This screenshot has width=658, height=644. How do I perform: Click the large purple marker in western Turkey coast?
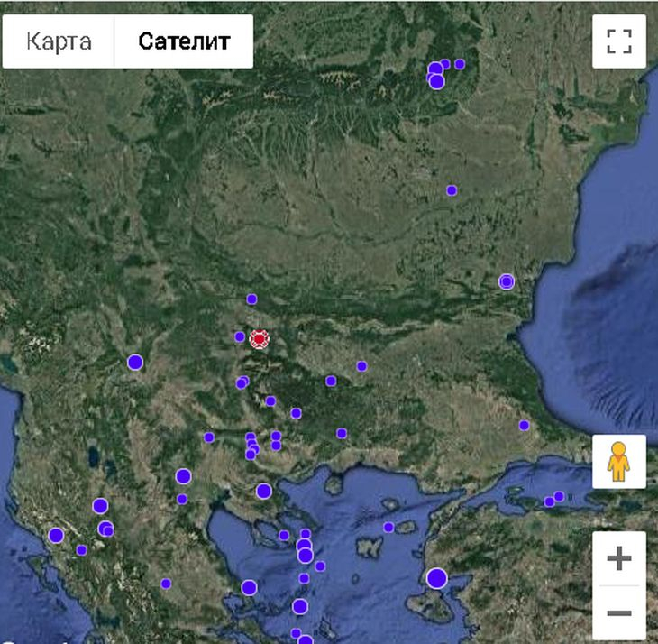(x=437, y=578)
